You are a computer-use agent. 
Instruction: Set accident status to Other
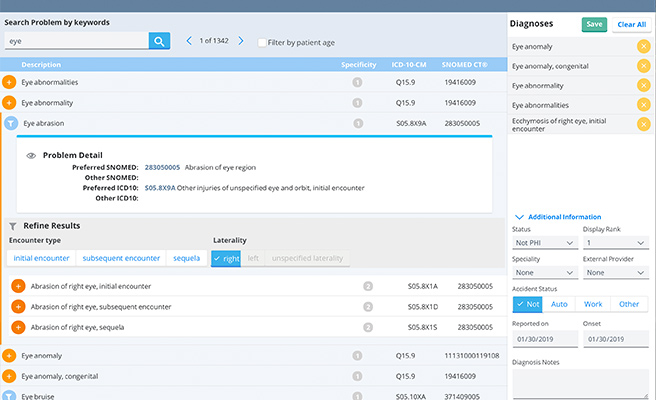point(629,304)
